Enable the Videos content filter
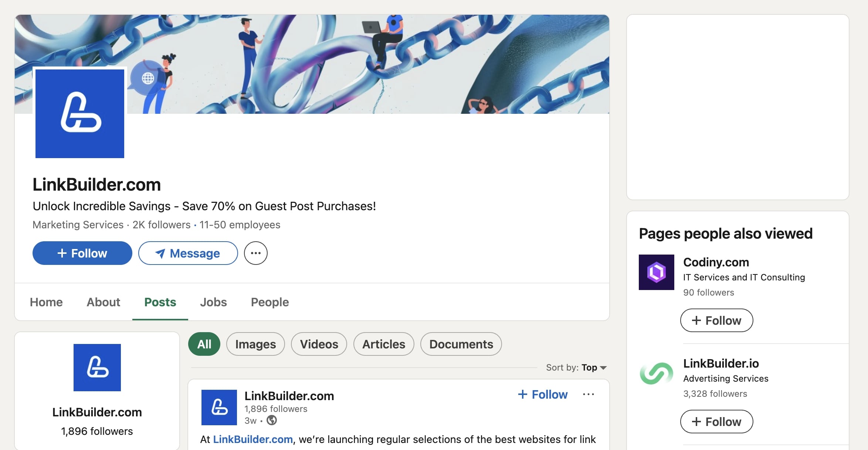This screenshot has width=868, height=450. pos(319,344)
